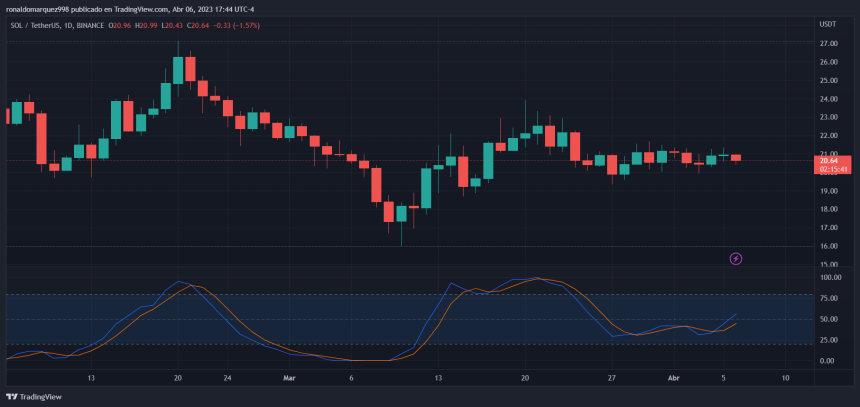The width and height of the screenshot is (860, 407).
Task: Click the purple lightning bolt icon
Action: coord(736,259)
